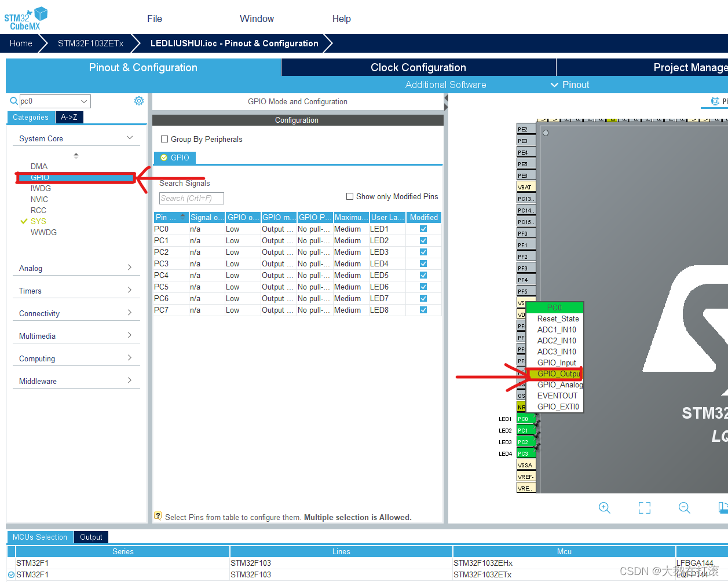Choose GPIO_Output from pin context menu
This screenshot has height=582, width=728.
pos(554,374)
